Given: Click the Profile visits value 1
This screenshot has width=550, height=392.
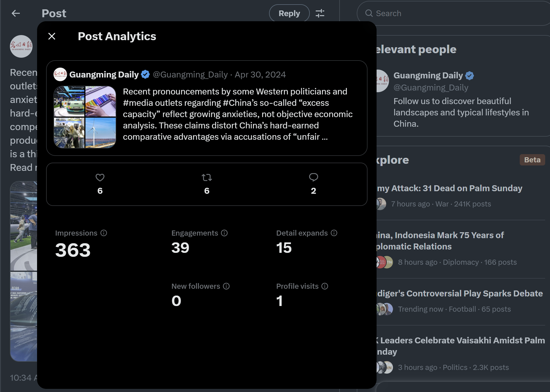Looking at the screenshot, I should click(x=280, y=301).
